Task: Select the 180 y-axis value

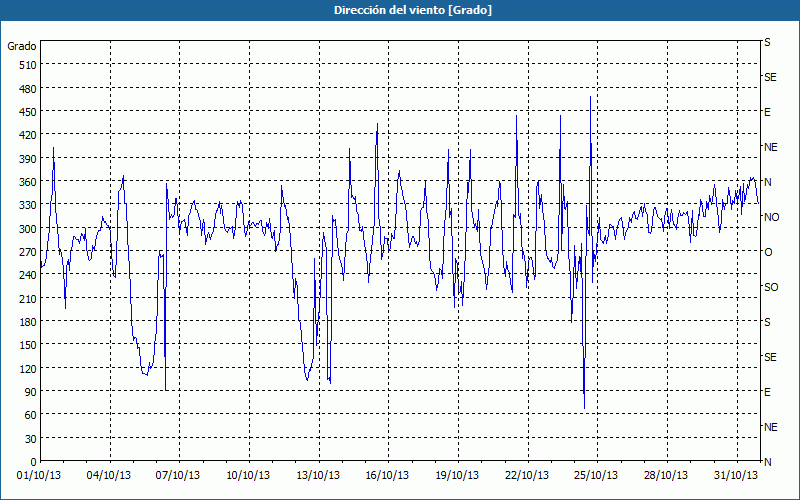Action: click(x=28, y=322)
